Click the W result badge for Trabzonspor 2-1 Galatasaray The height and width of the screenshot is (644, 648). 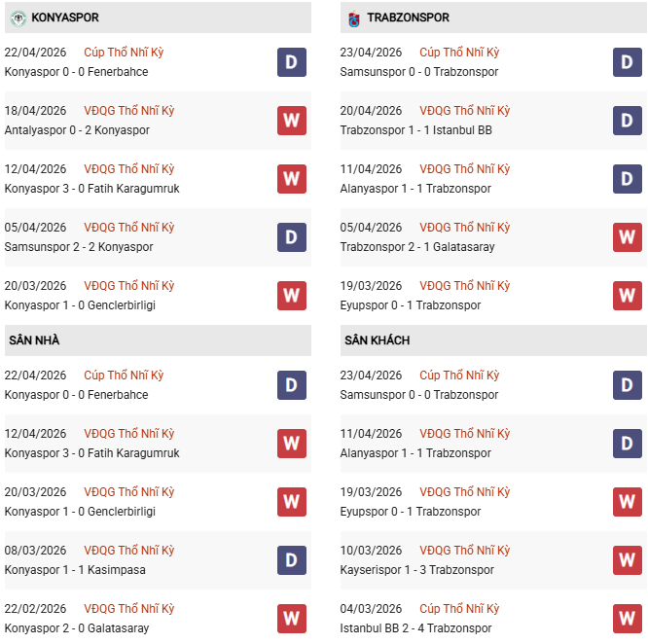[x=628, y=237]
